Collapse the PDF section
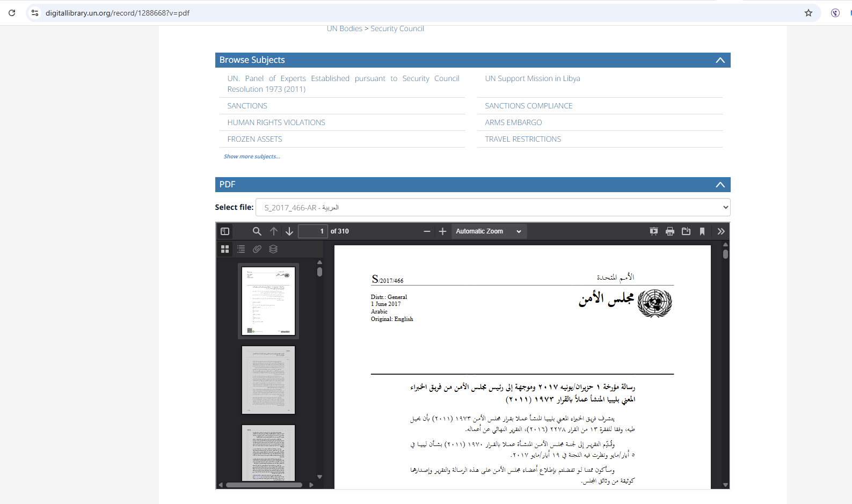852x504 pixels. point(720,185)
